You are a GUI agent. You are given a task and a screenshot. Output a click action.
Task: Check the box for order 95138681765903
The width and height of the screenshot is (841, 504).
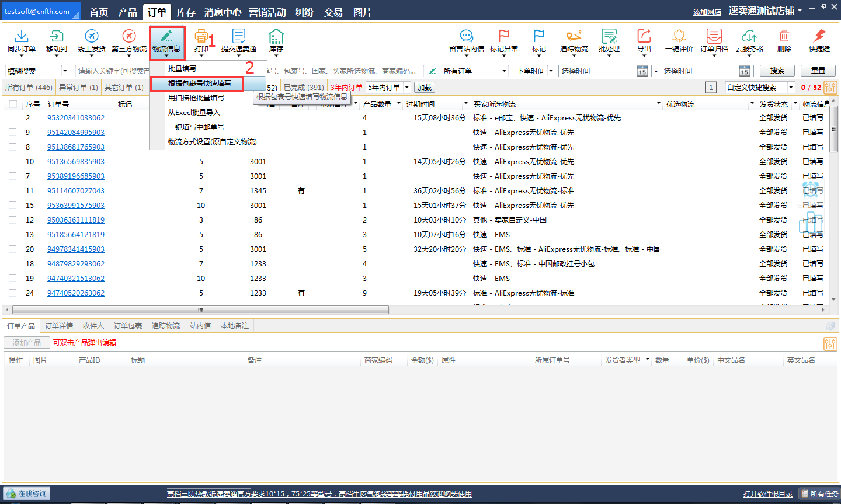click(13, 147)
